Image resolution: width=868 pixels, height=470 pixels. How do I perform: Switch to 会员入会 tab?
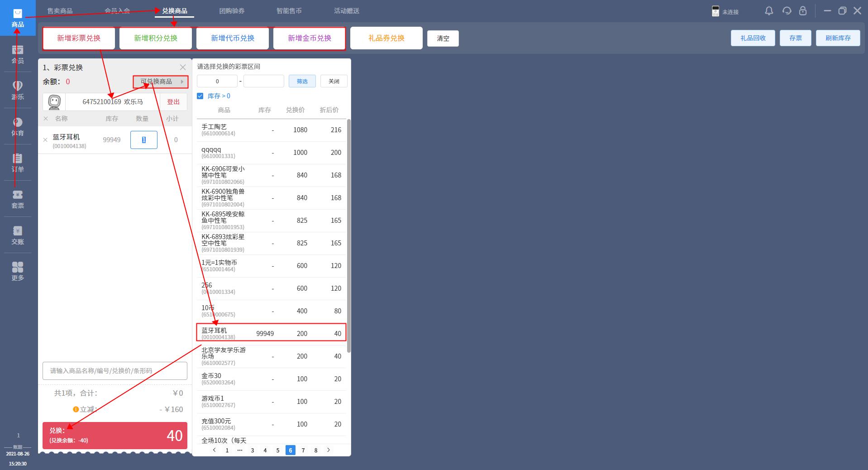click(x=117, y=11)
